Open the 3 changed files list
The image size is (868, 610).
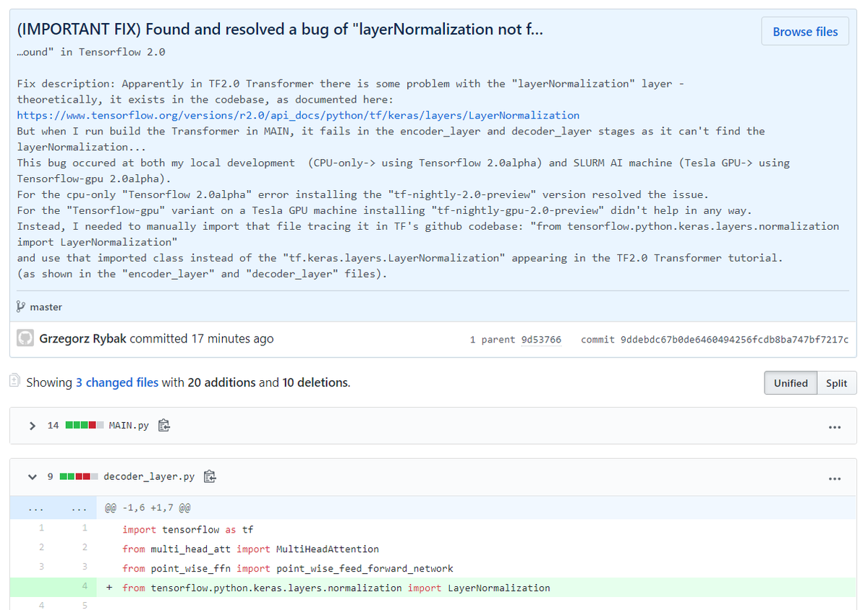(x=117, y=382)
